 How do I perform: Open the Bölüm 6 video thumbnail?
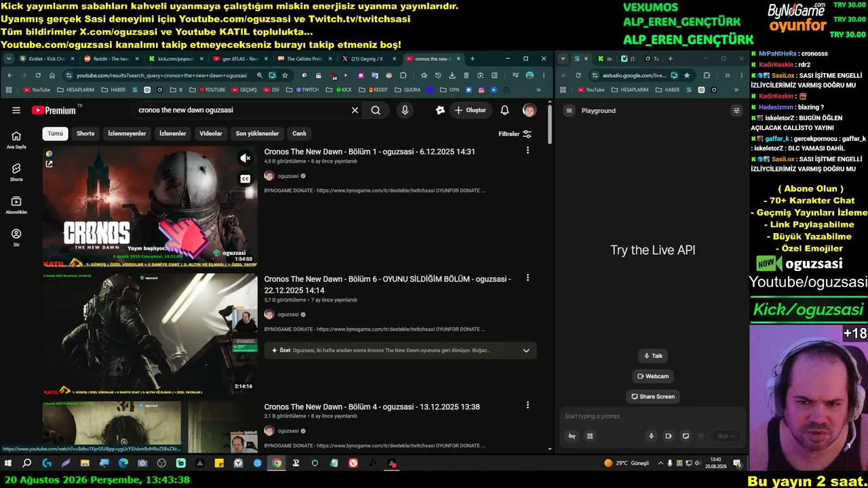pos(150,334)
